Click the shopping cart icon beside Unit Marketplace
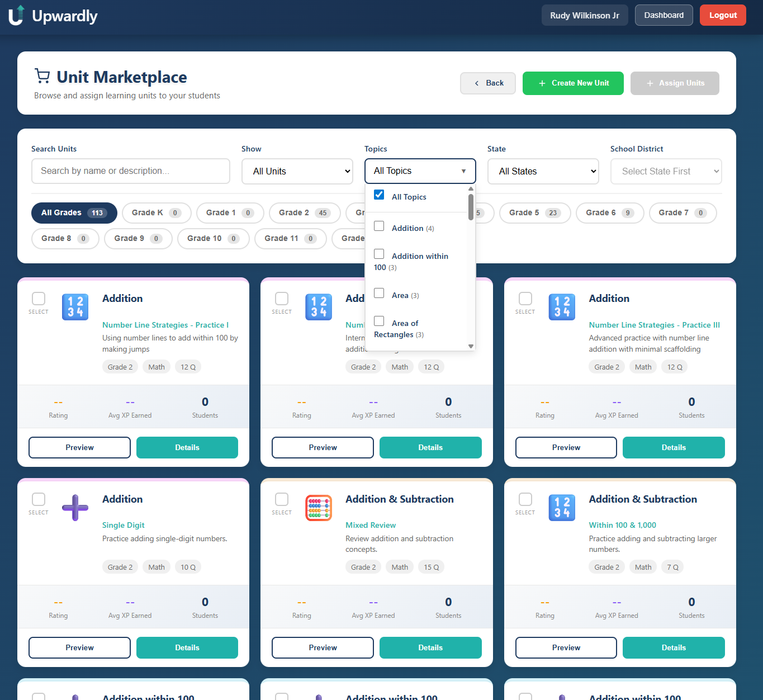The image size is (763, 700). pyautogui.click(x=43, y=75)
